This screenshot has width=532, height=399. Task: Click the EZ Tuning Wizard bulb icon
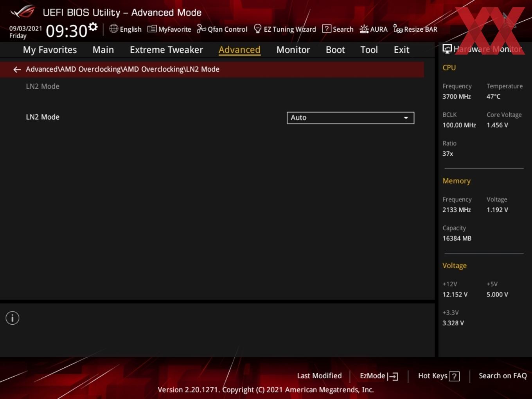tap(257, 29)
